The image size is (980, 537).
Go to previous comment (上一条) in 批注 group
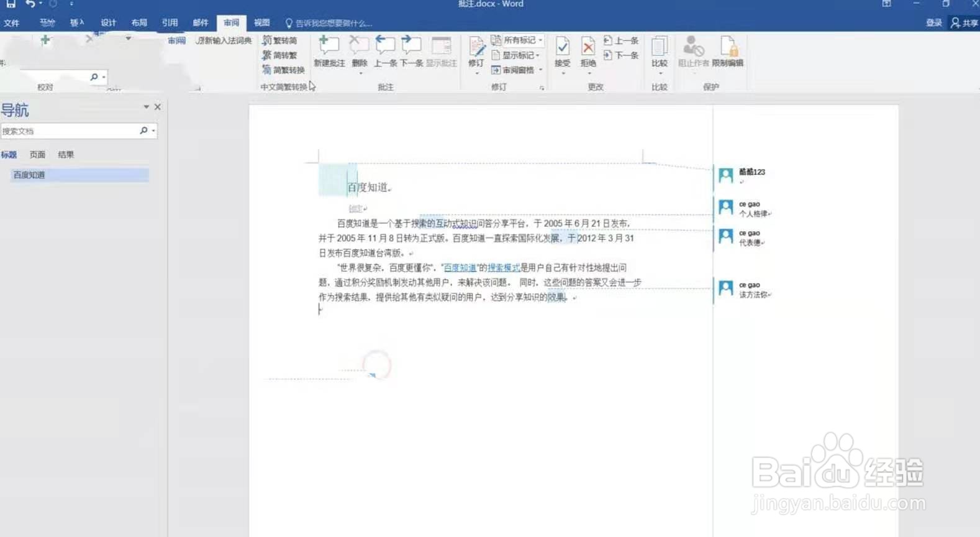tap(385, 51)
